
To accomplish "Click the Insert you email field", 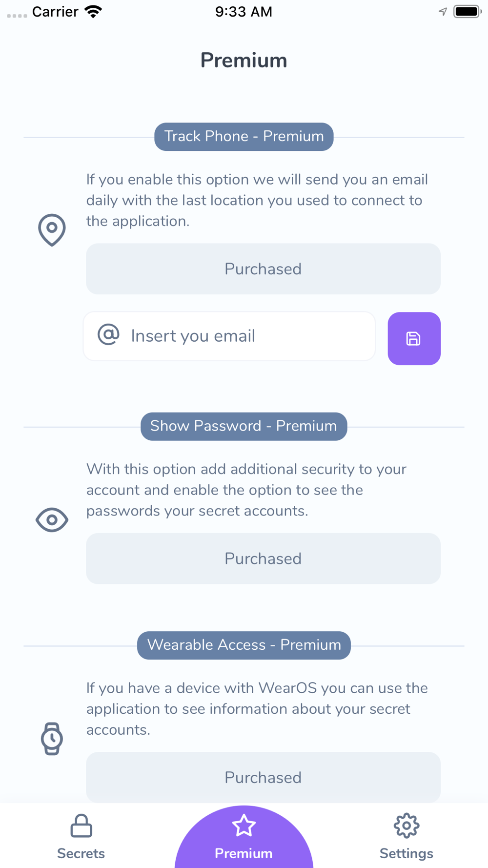I will click(x=229, y=336).
